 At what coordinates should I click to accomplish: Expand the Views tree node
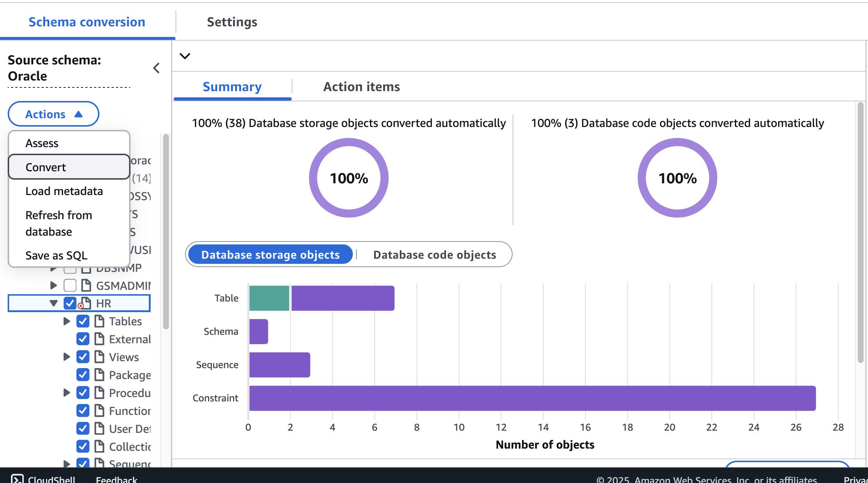point(67,357)
